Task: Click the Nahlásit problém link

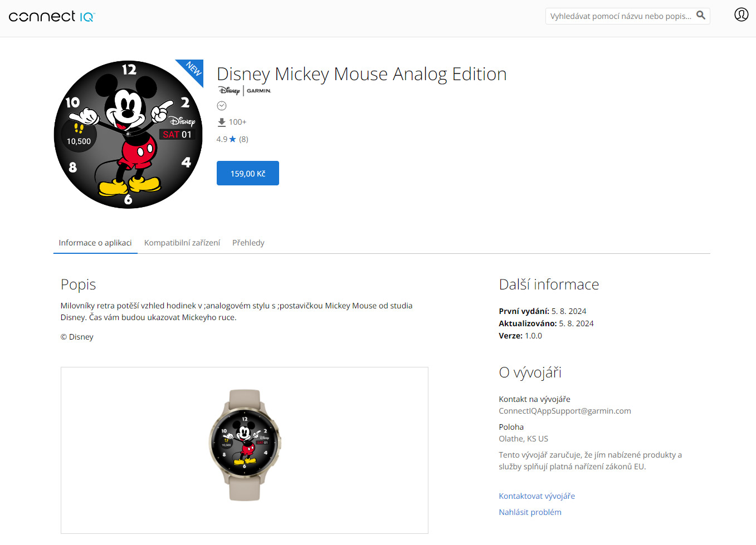Action: (x=530, y=512)
